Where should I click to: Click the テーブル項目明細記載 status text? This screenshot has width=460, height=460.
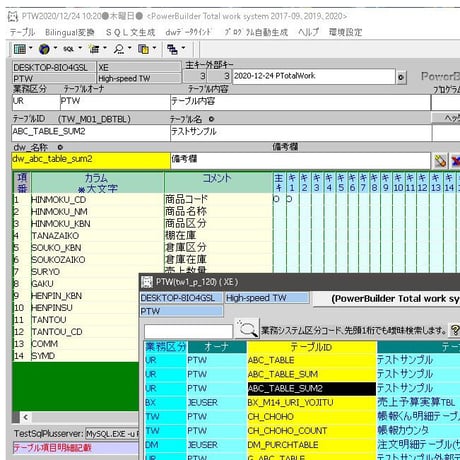(52, 448)
